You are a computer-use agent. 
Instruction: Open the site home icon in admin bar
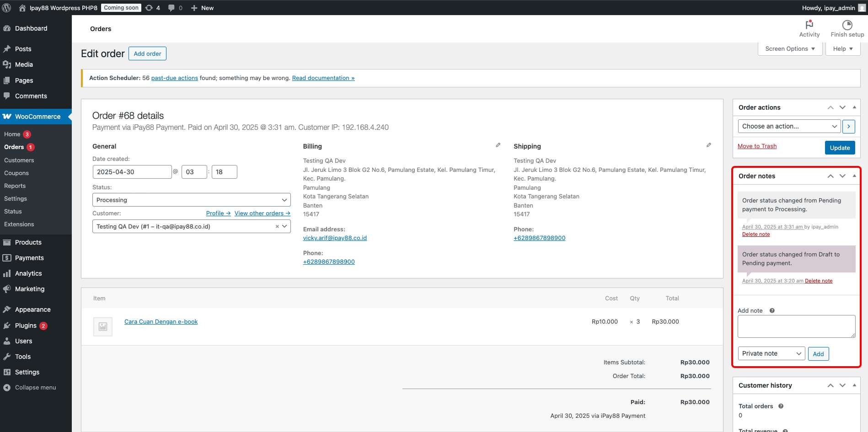coord(22,8)
